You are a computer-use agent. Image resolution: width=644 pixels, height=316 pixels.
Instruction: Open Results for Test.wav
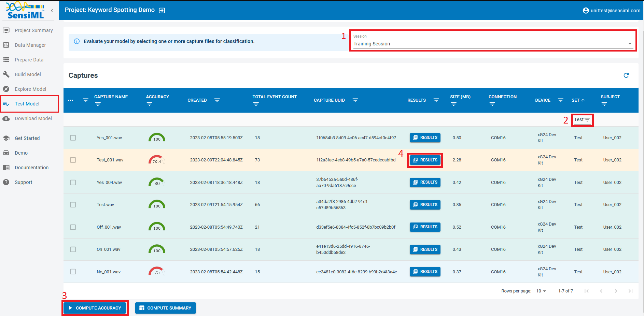tap(425, 205)
